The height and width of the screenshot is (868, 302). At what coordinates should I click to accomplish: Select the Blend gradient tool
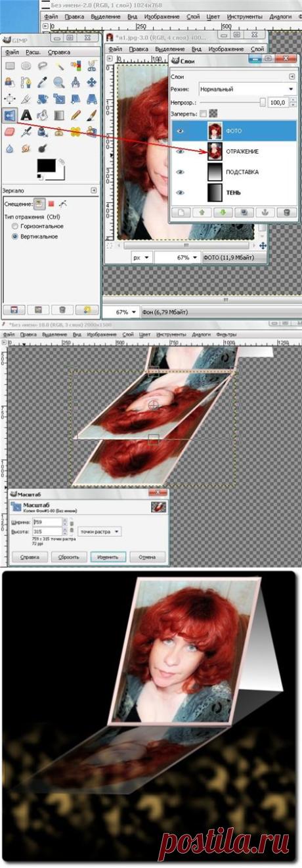(59, 115)
